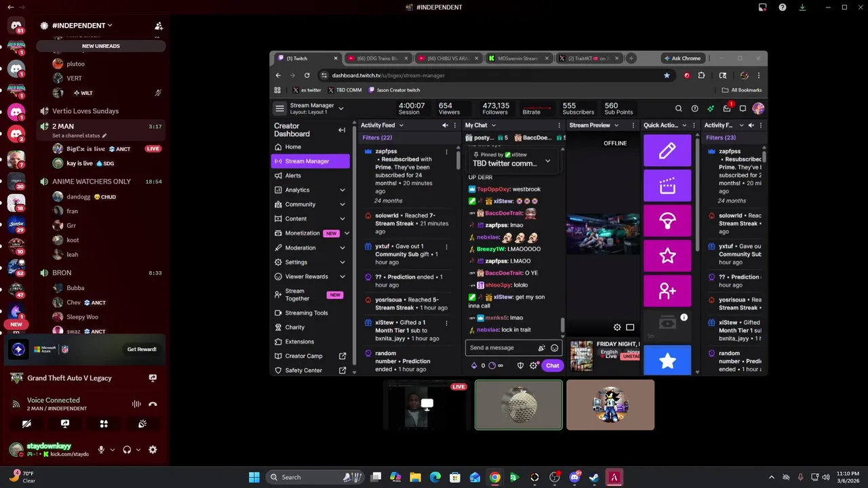Viewport: 868px width, 488px height.
Task: Select the golden ball participant video tile
Action: click(519, 405)
